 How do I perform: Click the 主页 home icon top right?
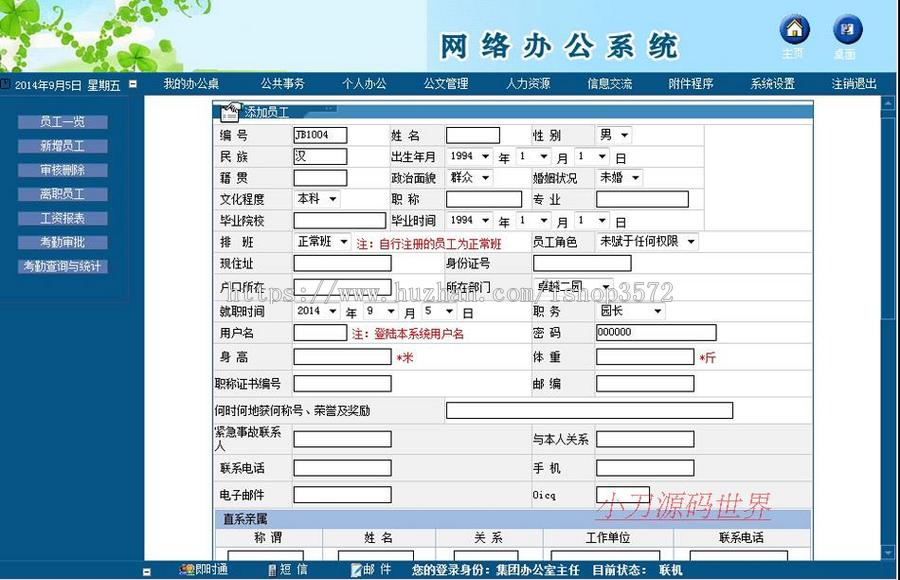[794, 28]
